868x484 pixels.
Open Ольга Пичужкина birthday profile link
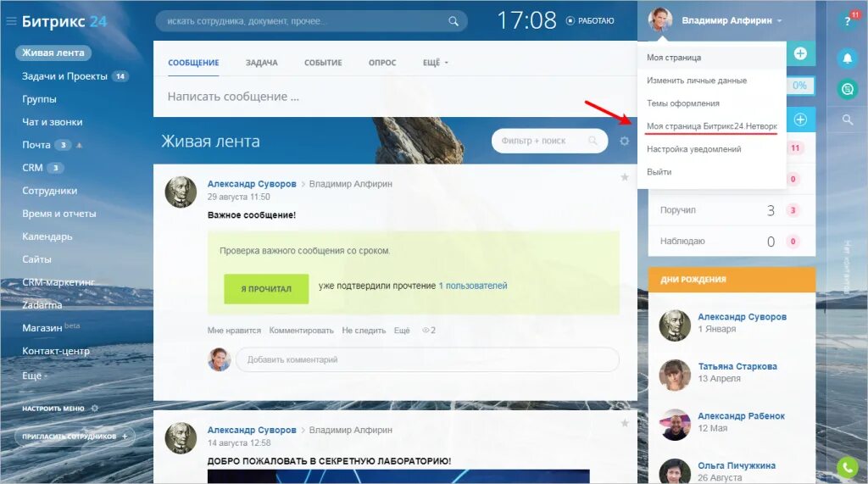pos(737,465)
